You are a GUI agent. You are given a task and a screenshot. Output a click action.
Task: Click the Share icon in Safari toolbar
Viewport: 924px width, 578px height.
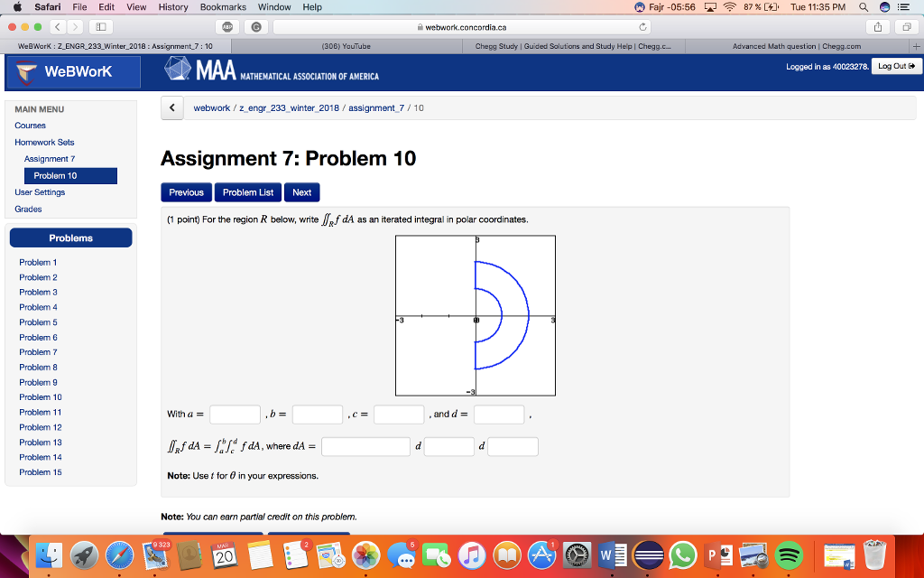tap(876, 27)
